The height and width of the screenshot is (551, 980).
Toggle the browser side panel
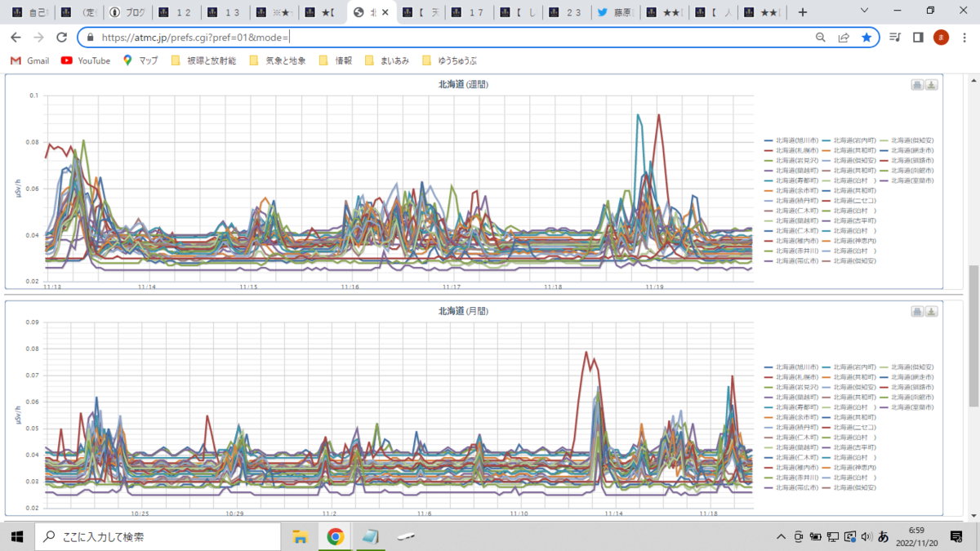coord(918,38)
